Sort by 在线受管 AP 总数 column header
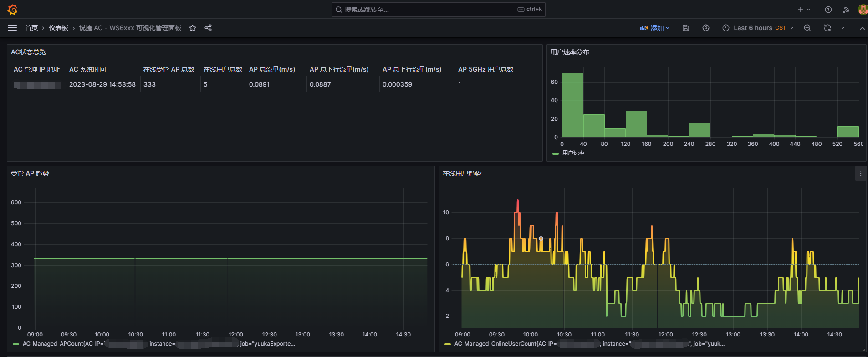Viewport: 868px width, 357px height. (x=169, y=69)
